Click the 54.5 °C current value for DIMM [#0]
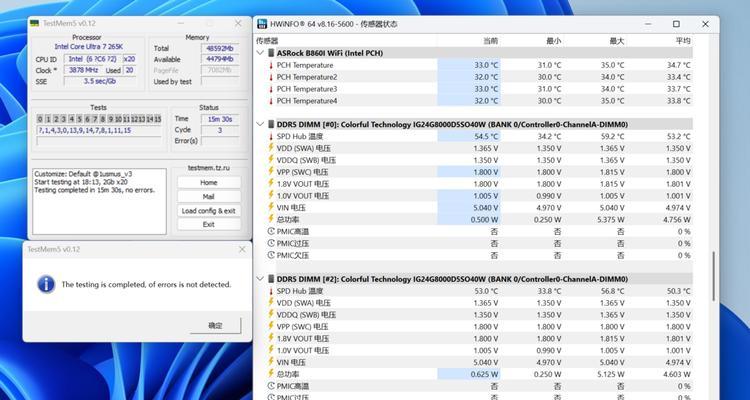 coord(486,136)
